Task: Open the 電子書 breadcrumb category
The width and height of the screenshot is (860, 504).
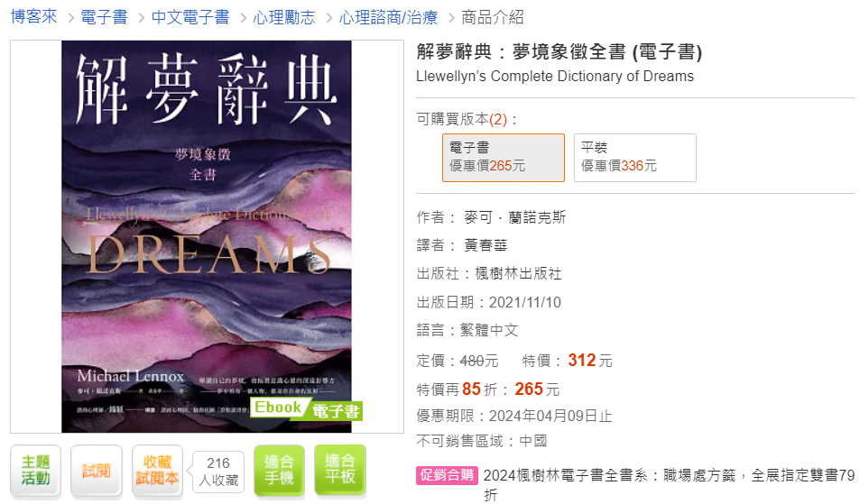Action: click(104, 17)
